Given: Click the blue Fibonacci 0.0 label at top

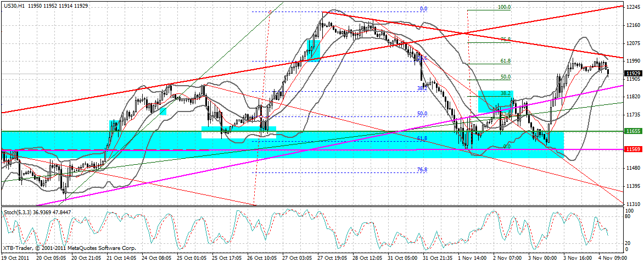Looking at the screenshot, I should [x=423, y=9].
